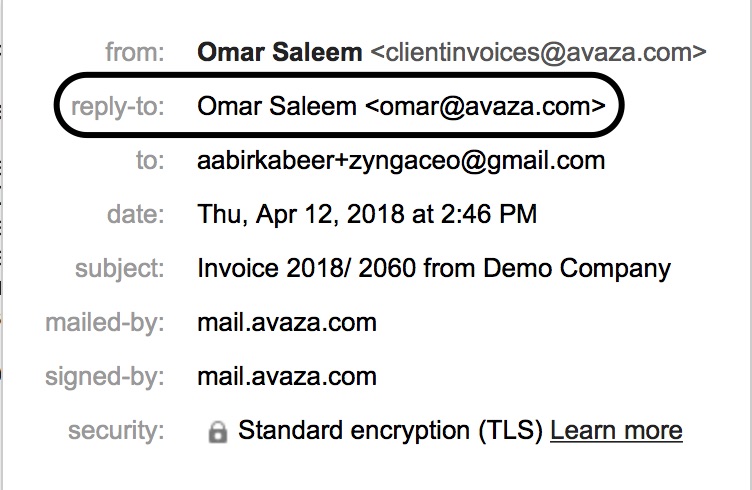Click the to: field label
The width and height of the screenshot is (752, 490).
[150, 160]
